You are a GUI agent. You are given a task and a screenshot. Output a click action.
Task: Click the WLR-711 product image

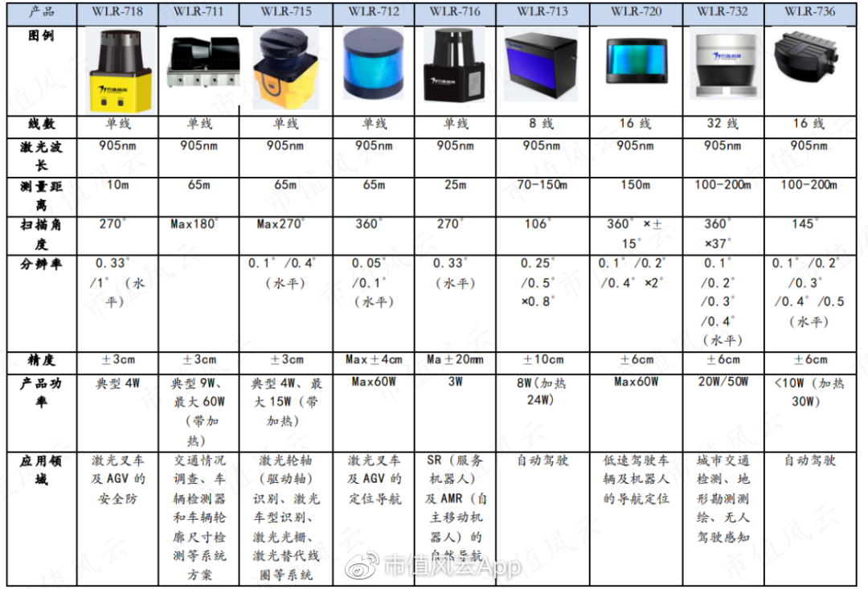pyautogui.click(x=203, y=62)
